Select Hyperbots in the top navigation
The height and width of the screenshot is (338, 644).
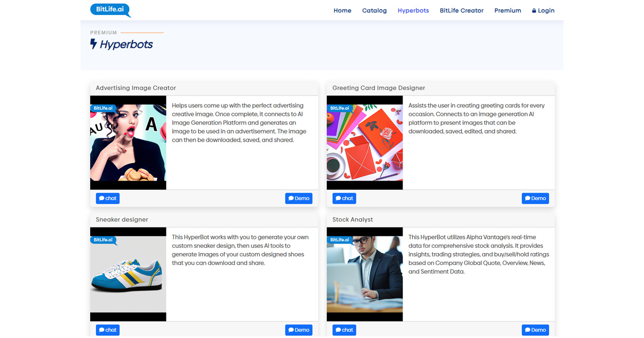point(413,11)
